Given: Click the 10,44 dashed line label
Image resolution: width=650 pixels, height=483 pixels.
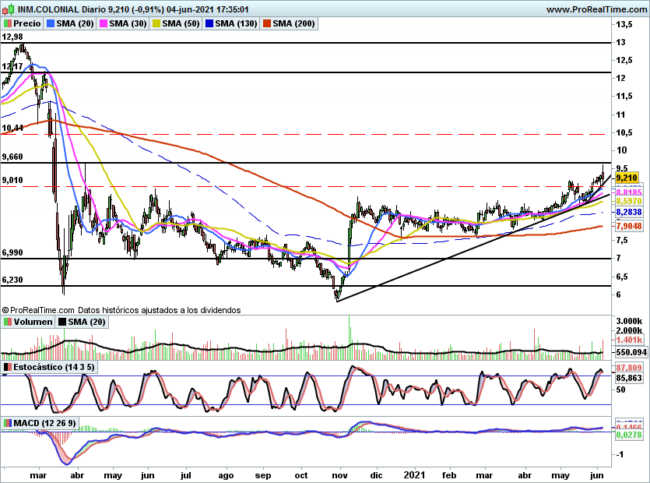Looking at the screenshot, I should tap(13, 128).
